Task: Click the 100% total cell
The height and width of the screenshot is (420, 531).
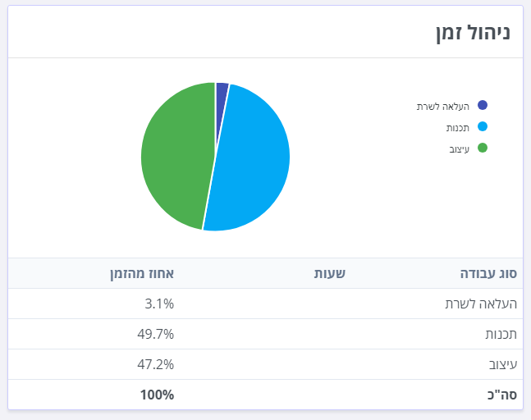Action: pyautogui.click(x=157, y=395)
